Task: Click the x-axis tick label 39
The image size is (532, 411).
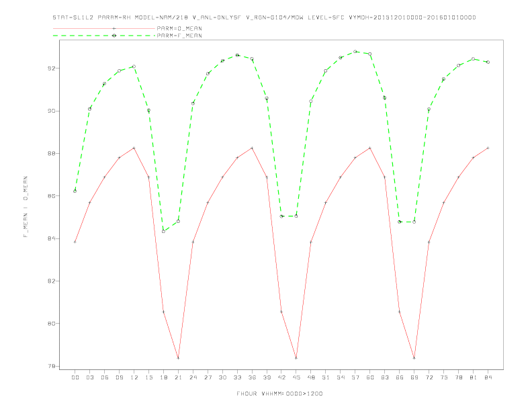Action: click(x=267, y=377)
